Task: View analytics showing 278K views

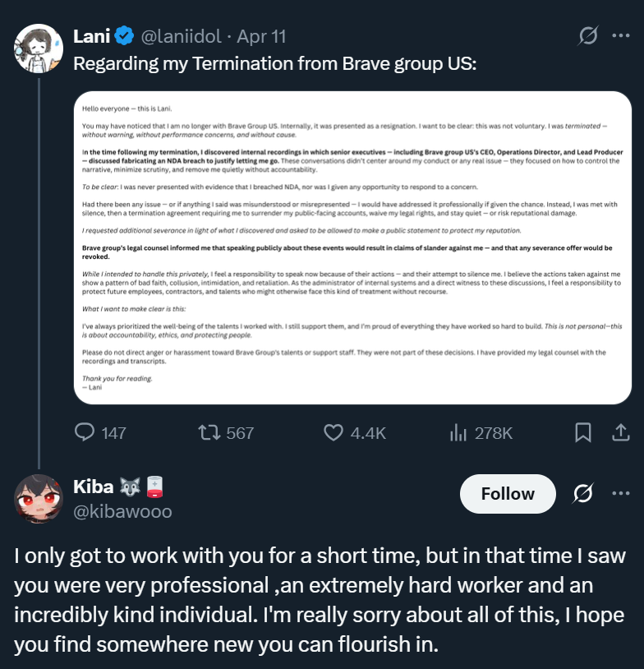Action: pos(459,432)
